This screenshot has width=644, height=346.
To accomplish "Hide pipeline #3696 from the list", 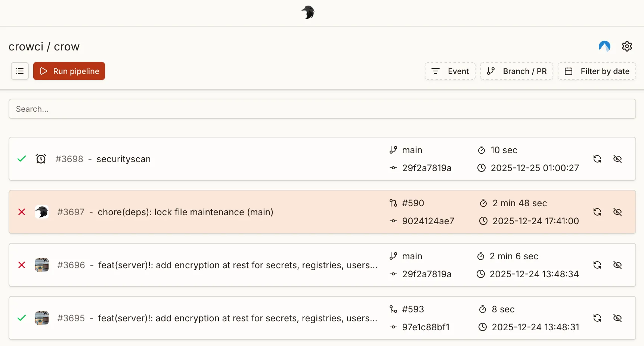I will coord(617,265).
